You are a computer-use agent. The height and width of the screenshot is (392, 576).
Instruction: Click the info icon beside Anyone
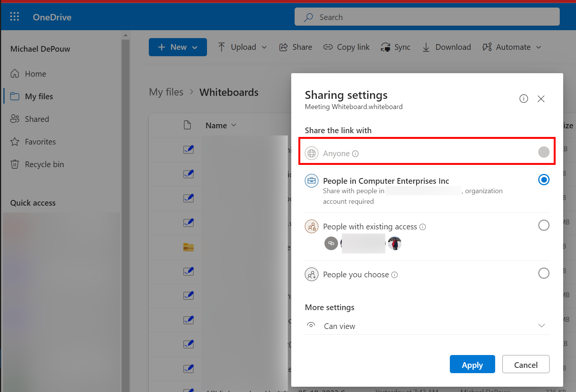(x=355, y=154)
